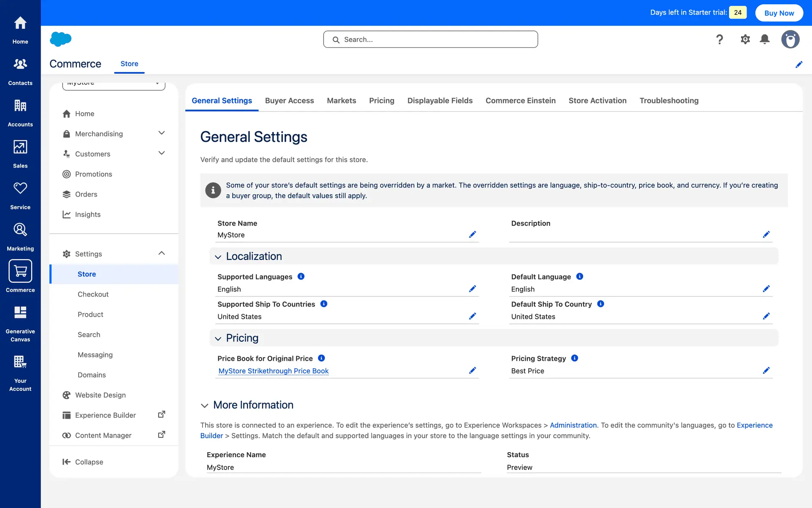Open the help question mark icon

click(719, 39)
